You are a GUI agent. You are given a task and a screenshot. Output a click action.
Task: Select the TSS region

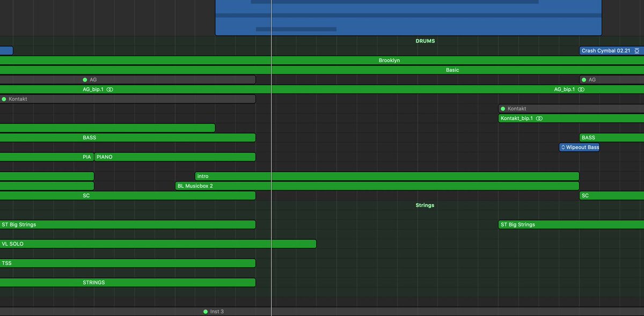[x=128, y=263]
